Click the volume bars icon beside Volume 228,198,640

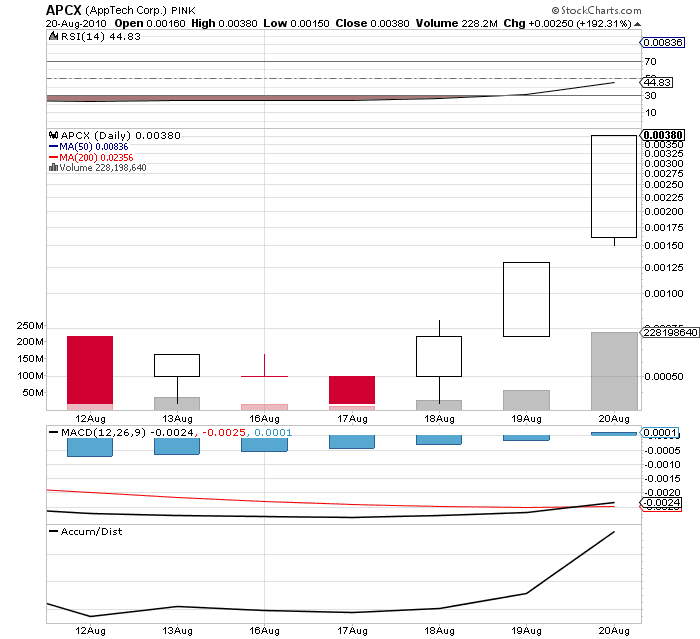(53, 167)
